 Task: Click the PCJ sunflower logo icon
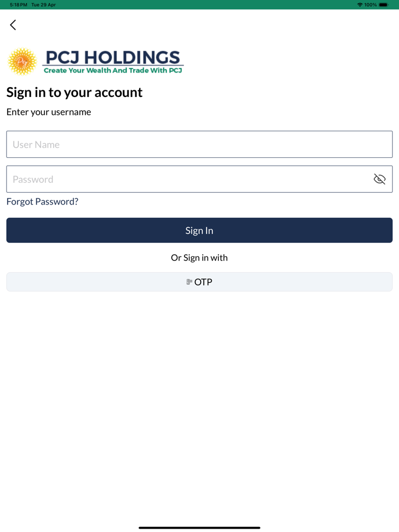(x=22, y=62)
